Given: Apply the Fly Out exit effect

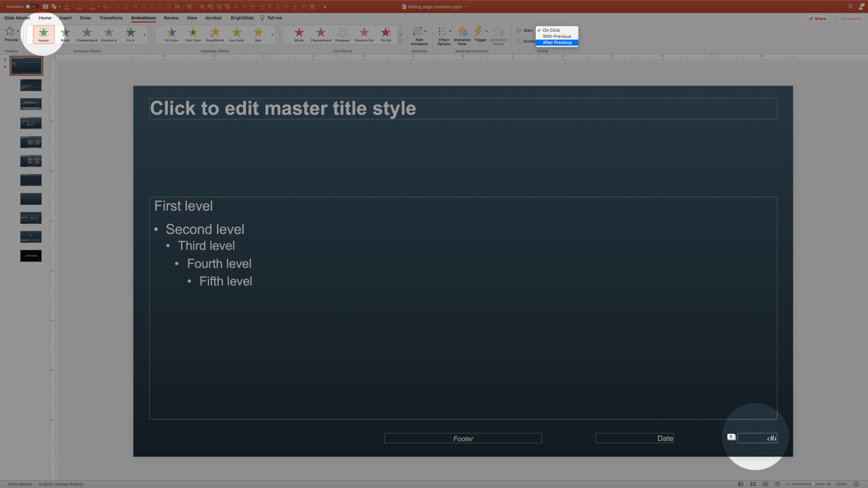Looking at the screenshot, I should point(386,35).
